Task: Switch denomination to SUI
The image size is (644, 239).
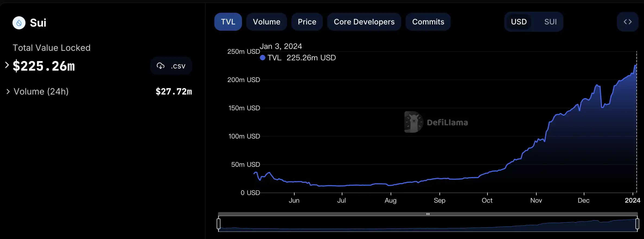Action: pyautogui.click(x=550, y=22)
